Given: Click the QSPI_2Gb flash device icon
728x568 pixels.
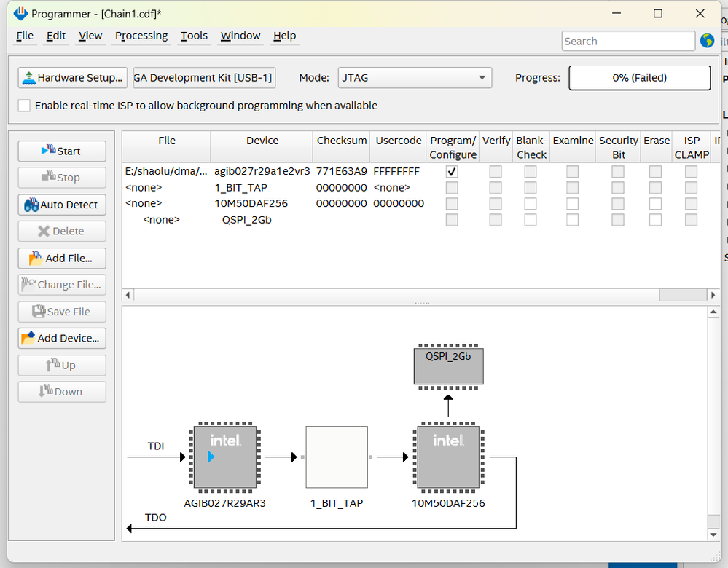Looking at the screenshot, I should (x=448, y=366).
